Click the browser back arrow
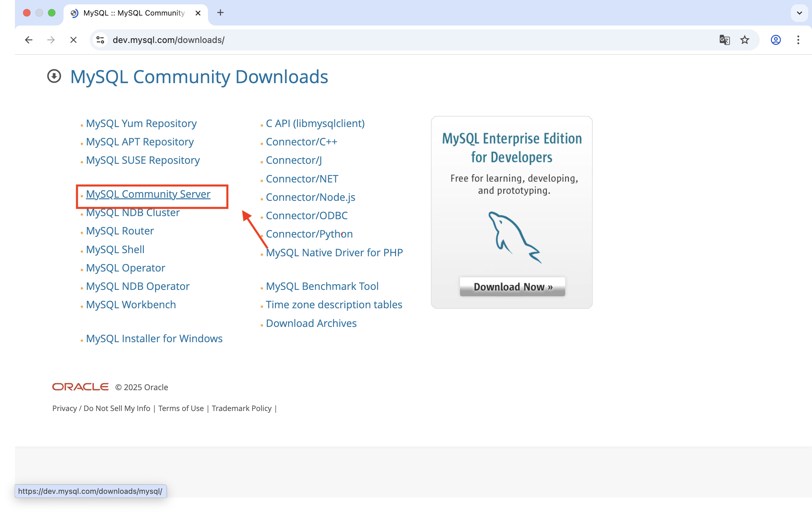Screen dimensions: 812x515 [x=29, y=40]
